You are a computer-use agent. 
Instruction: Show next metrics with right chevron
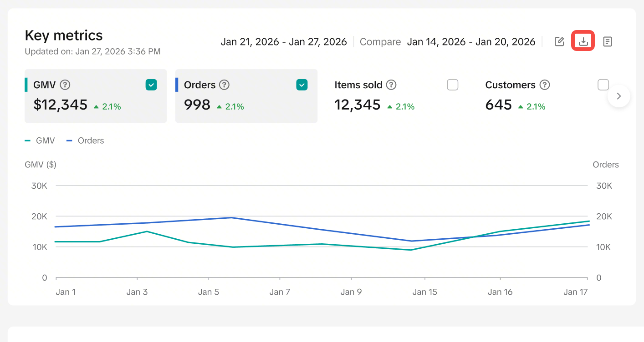(619, 96)
